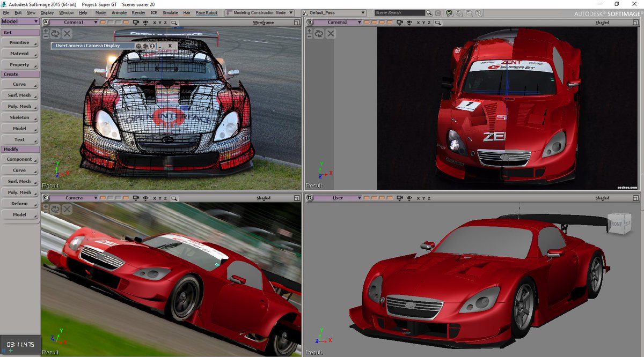Image resolution: width=644 pixels, height=357 pixels.
Task: Click the Material button
Action: click(20, 54)
